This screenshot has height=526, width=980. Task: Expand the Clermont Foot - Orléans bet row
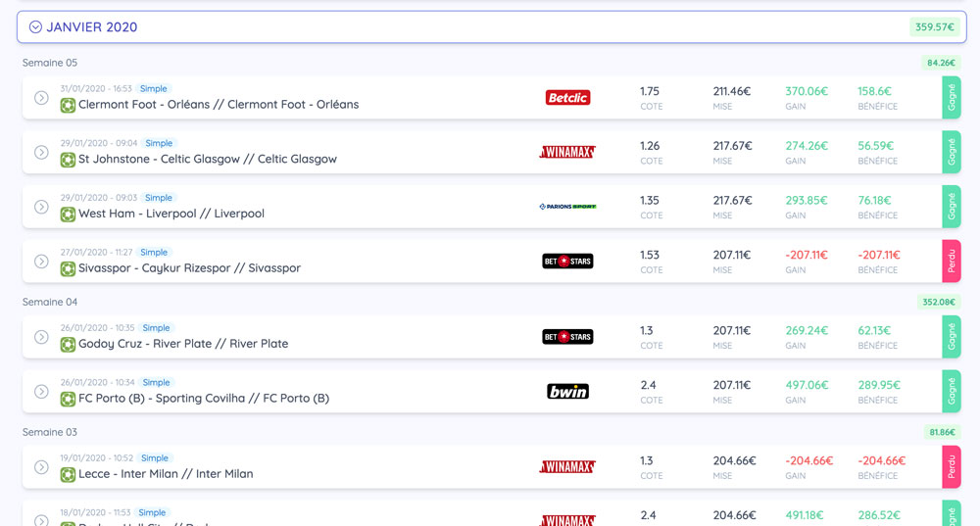pos(41,98)
